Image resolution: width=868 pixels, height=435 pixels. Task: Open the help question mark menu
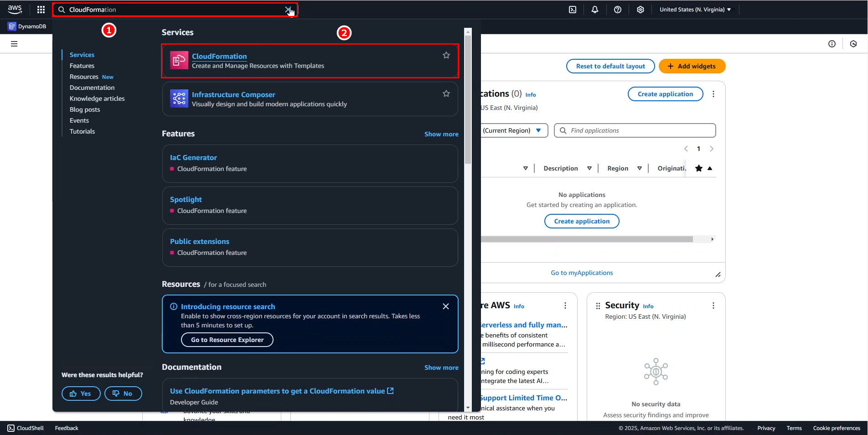[x=618, y=10]
